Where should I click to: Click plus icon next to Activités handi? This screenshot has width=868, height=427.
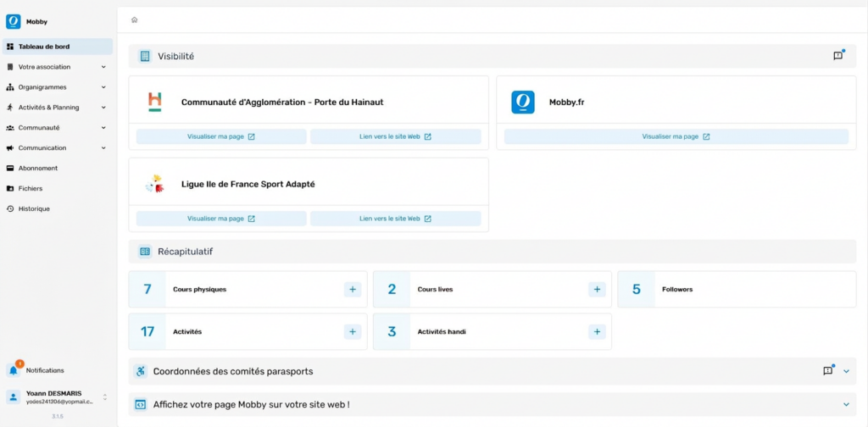tap(597, 332)
